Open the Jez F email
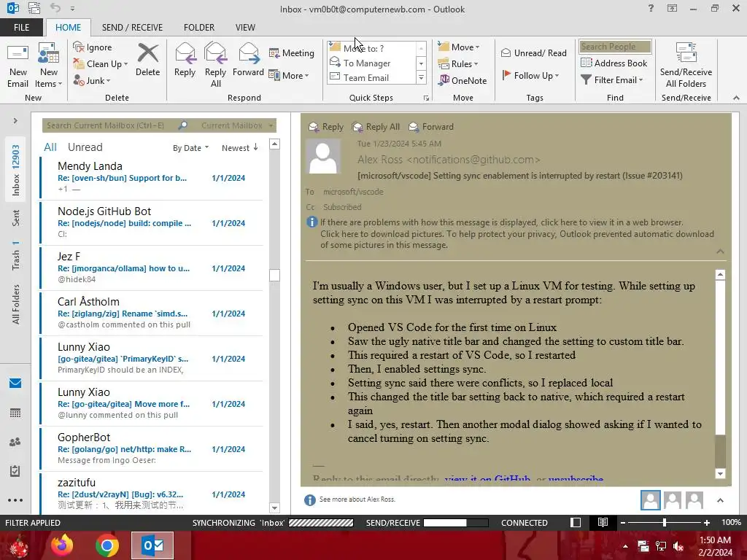The width and height of the screenshot is (747, 560). (x=152, y=268)
